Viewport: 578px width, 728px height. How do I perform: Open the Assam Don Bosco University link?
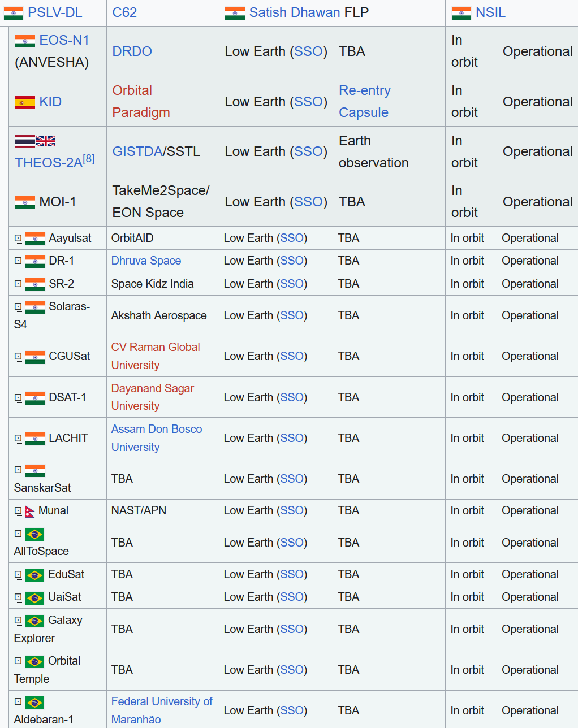[156, 438]
